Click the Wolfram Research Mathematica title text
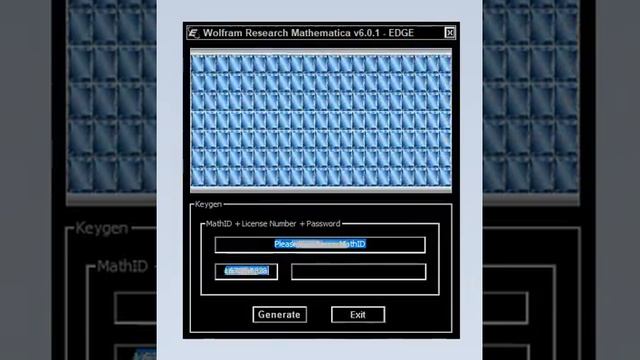 pos(308,33)
